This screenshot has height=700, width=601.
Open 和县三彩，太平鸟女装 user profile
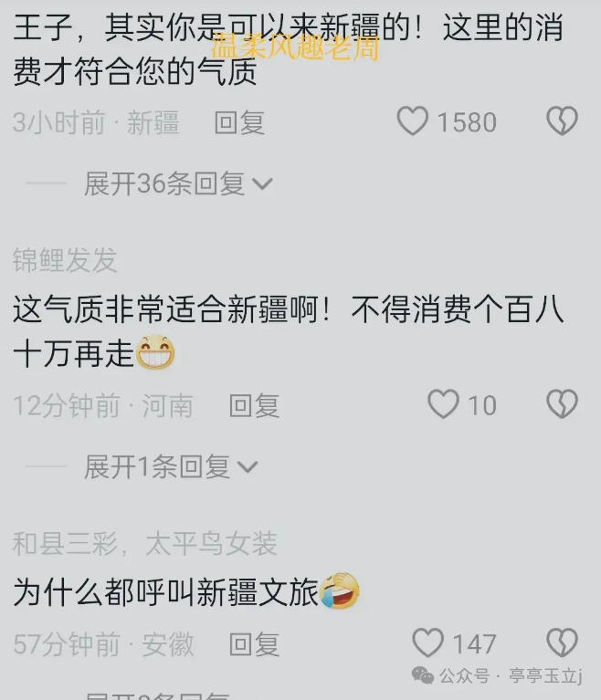point(145,543)
